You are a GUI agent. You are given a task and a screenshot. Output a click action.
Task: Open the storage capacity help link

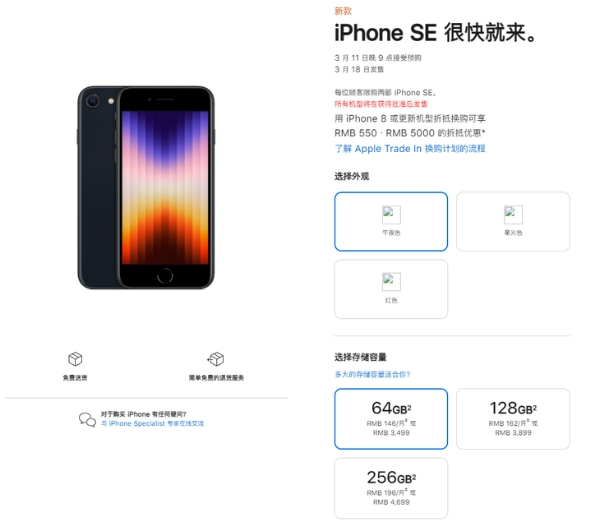click(372, 374)
